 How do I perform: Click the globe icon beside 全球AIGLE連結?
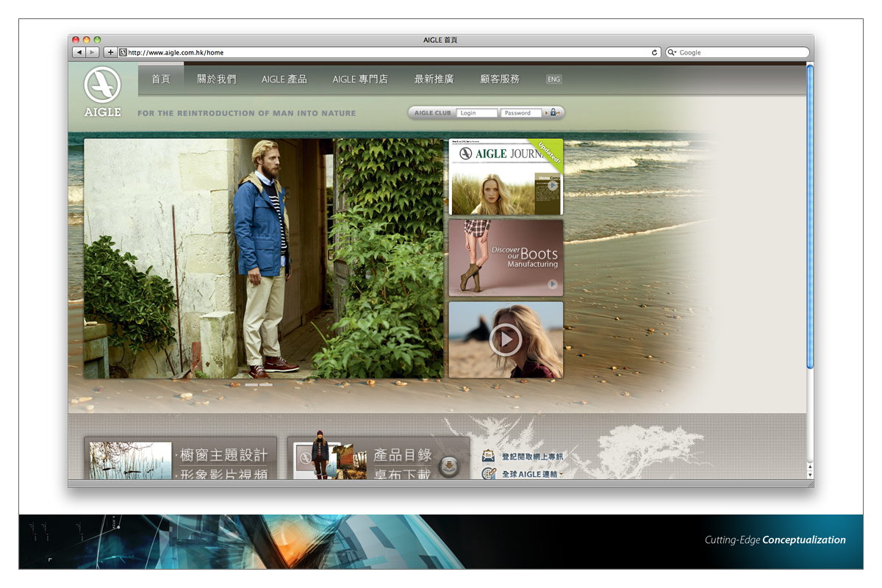[489, 474]
